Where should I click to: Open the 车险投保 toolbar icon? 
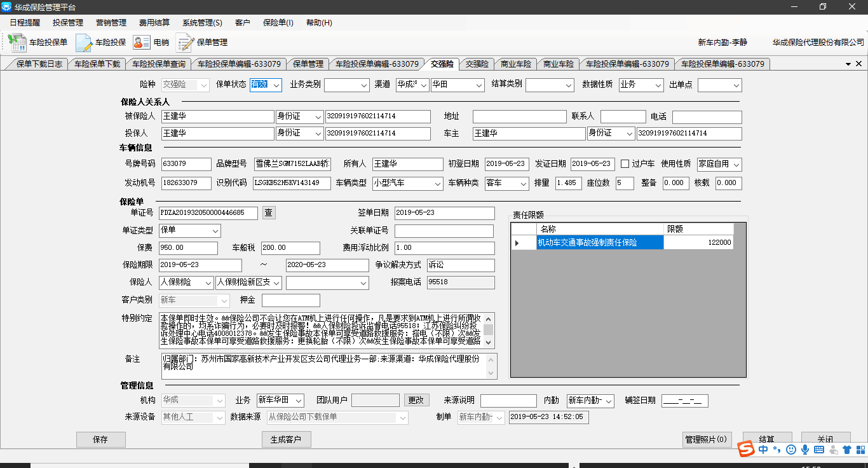[x=85, y=43]
